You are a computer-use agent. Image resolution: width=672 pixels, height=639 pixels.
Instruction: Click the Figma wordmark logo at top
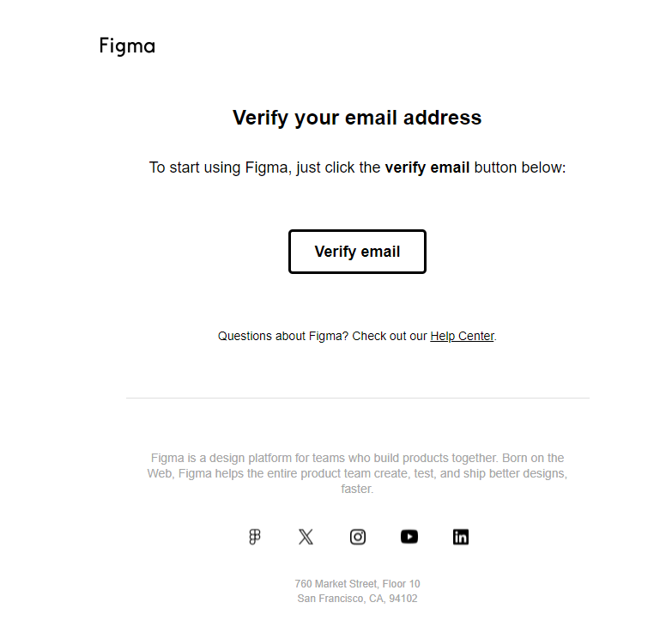pos(127,46)
